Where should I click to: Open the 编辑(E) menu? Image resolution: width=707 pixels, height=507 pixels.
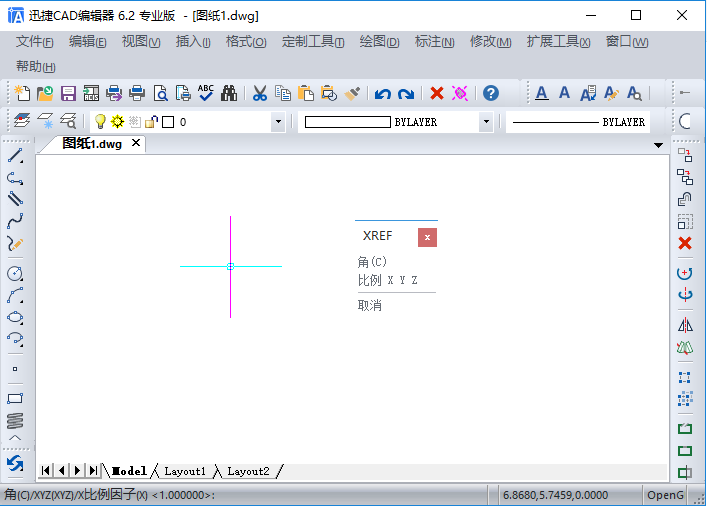87,42
